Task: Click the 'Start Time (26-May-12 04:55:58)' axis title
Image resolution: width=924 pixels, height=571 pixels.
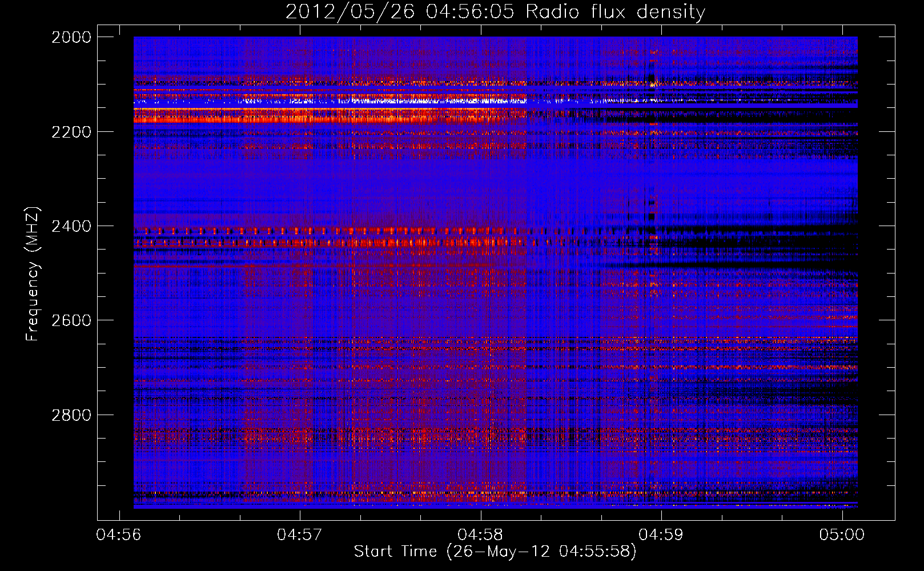Action: [495, 552]
